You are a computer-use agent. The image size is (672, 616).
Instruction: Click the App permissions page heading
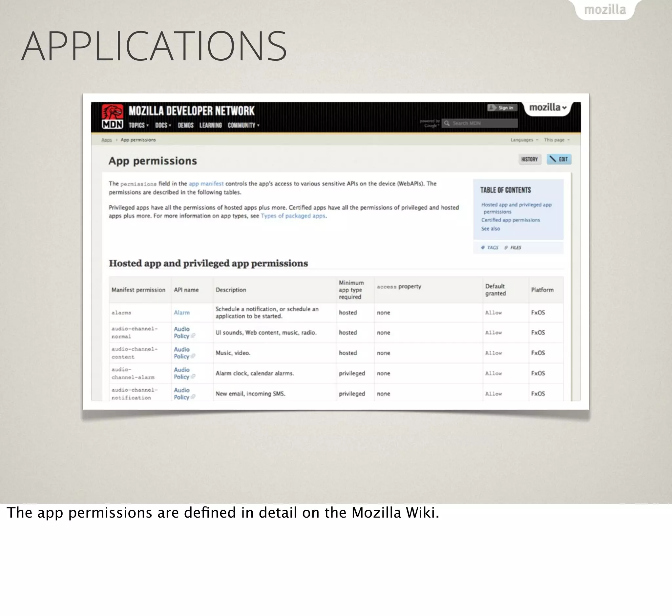153,161
